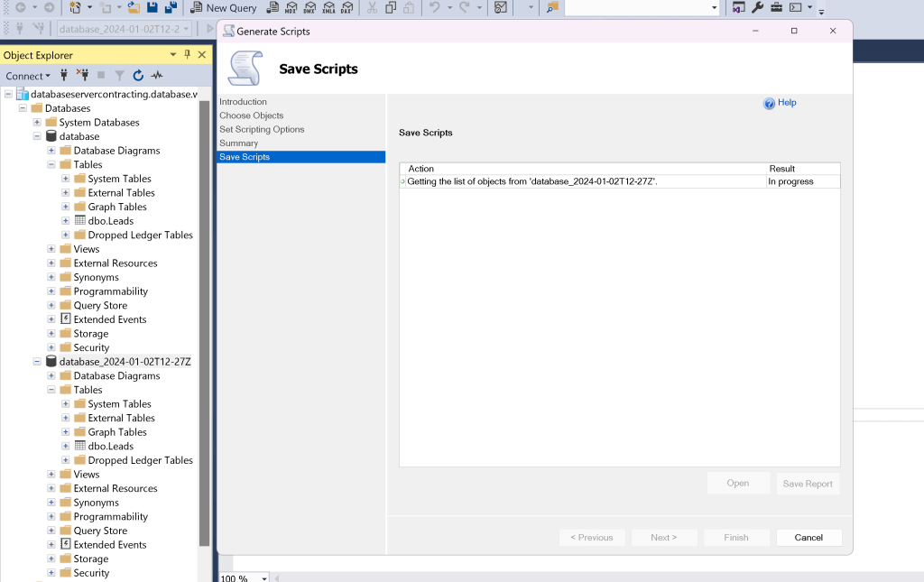The width and height of the screenshot is (924, 582).
Task: Open the toolbar overflow options arrow
Action: 821,12
